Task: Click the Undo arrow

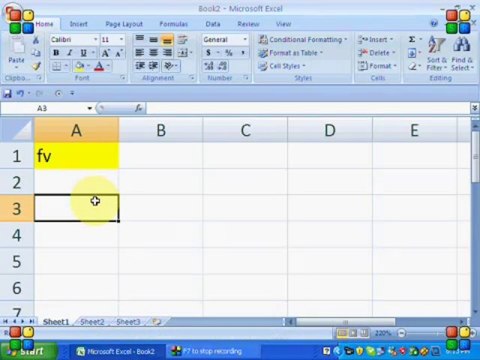Action: [20, 93]
